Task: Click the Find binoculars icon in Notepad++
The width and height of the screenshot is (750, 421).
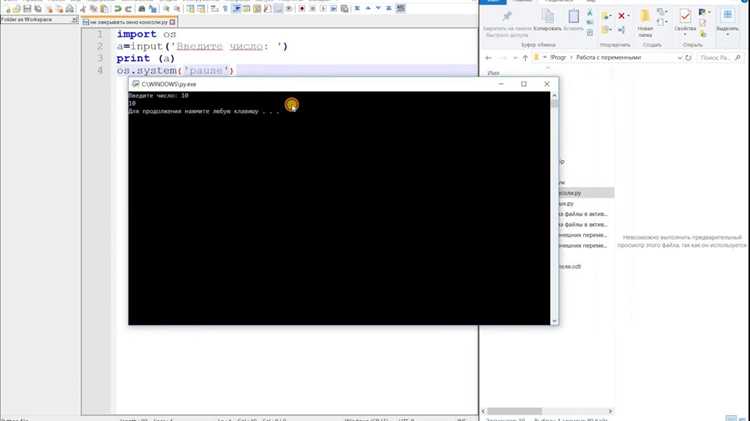Action: pyautogui.click(x=142, y=9)
